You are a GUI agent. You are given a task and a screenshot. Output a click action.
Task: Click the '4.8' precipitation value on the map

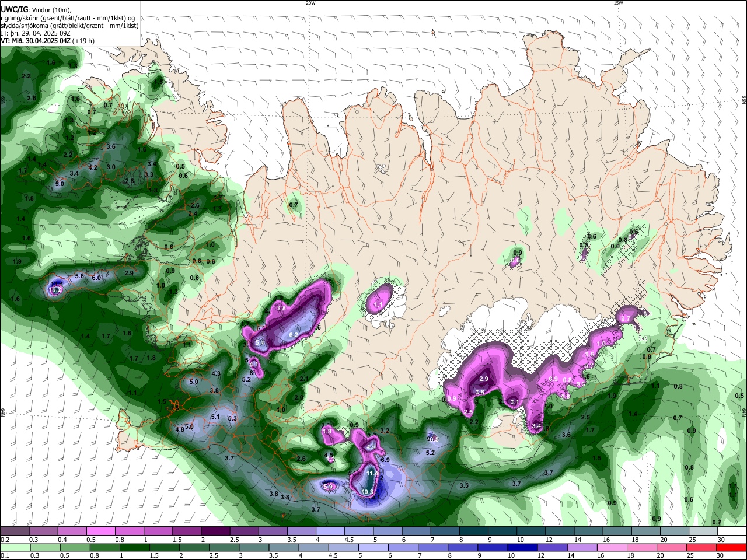pyautogui.click(x=180, y=429)
